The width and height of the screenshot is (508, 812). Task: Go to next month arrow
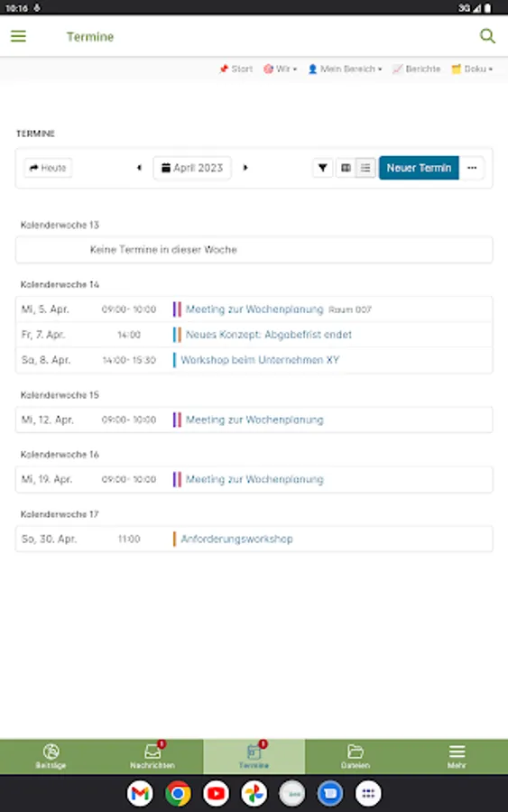click(x=245, y=168)
